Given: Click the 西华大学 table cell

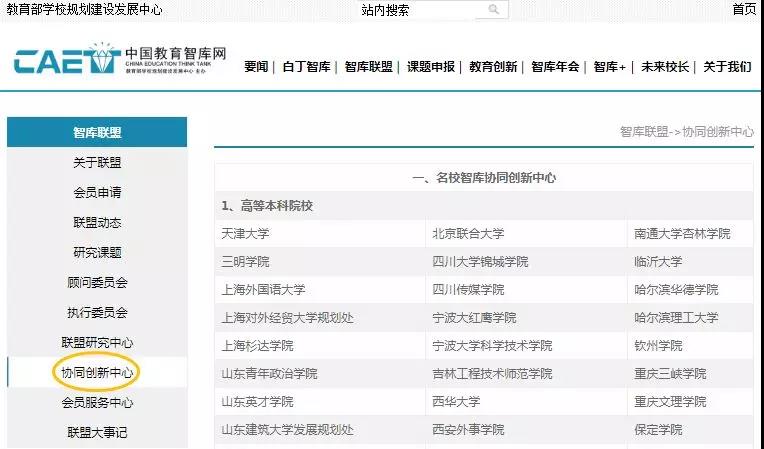Looking at the screenshot, I should 526,402.
